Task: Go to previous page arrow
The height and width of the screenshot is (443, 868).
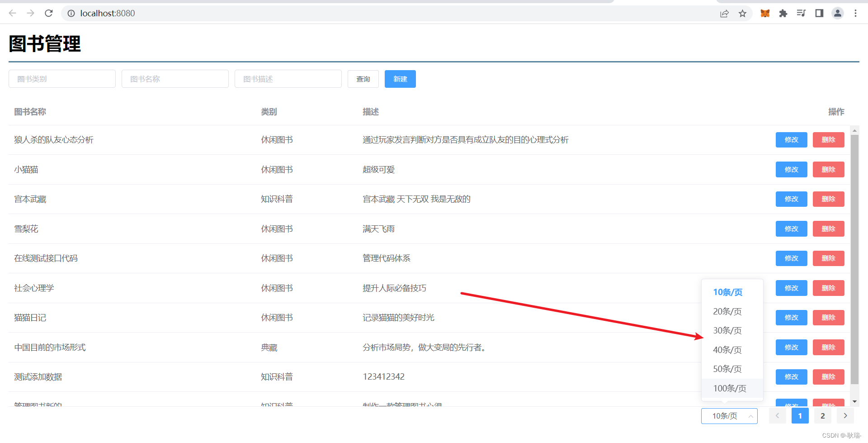Action: (778, 416)
